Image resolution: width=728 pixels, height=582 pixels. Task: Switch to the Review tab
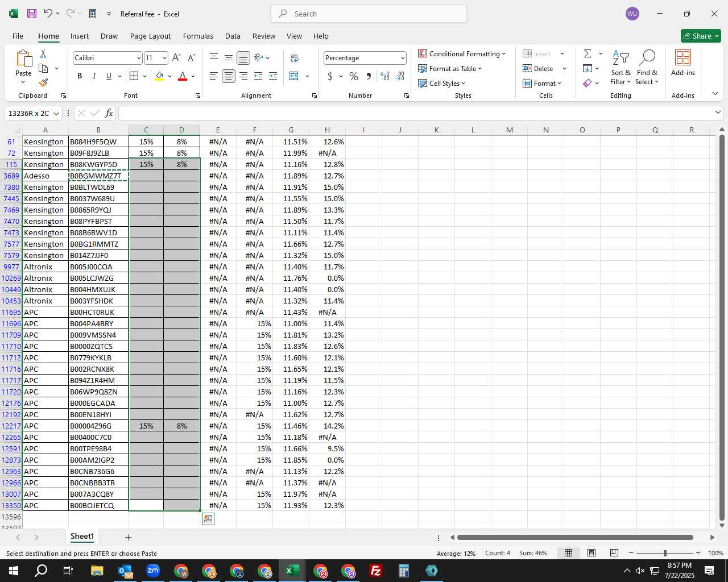click(264, 36)
